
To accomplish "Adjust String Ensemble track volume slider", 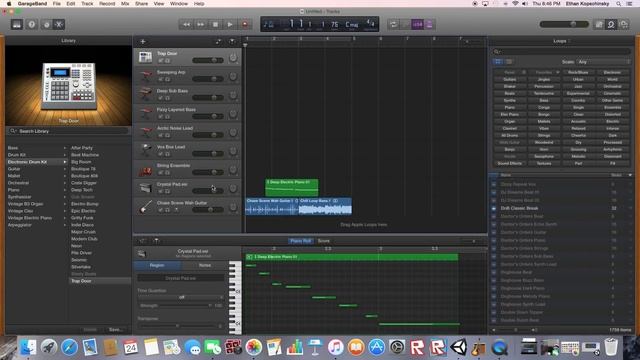I will [x=208, y=172].
